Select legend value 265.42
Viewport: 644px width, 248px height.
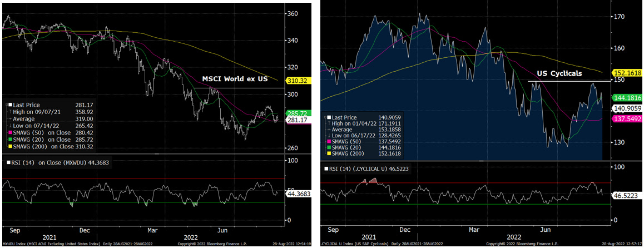point(84,126)
